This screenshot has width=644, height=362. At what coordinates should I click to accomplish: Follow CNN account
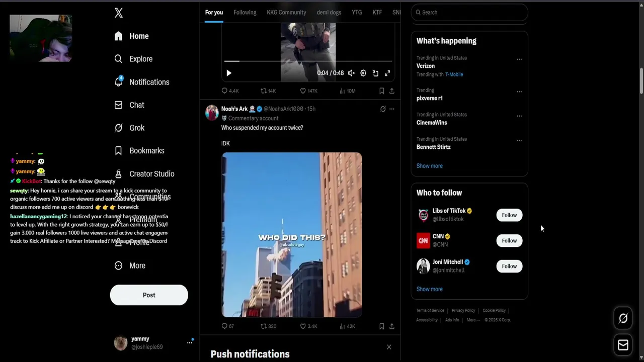tap(509, 241)
